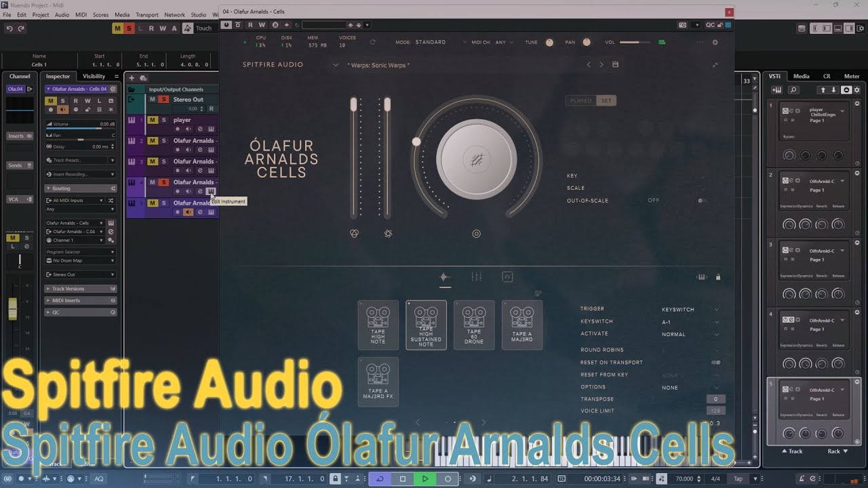Screen dimensions: 868x488
Task: Click the three-circles icon under left slider
Action: pos(354,234)
